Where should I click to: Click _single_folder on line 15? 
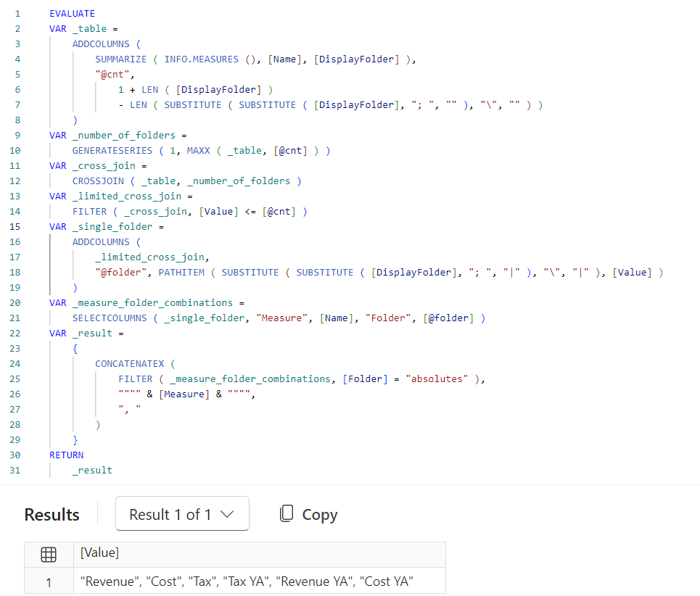click(x=112, y=227)
